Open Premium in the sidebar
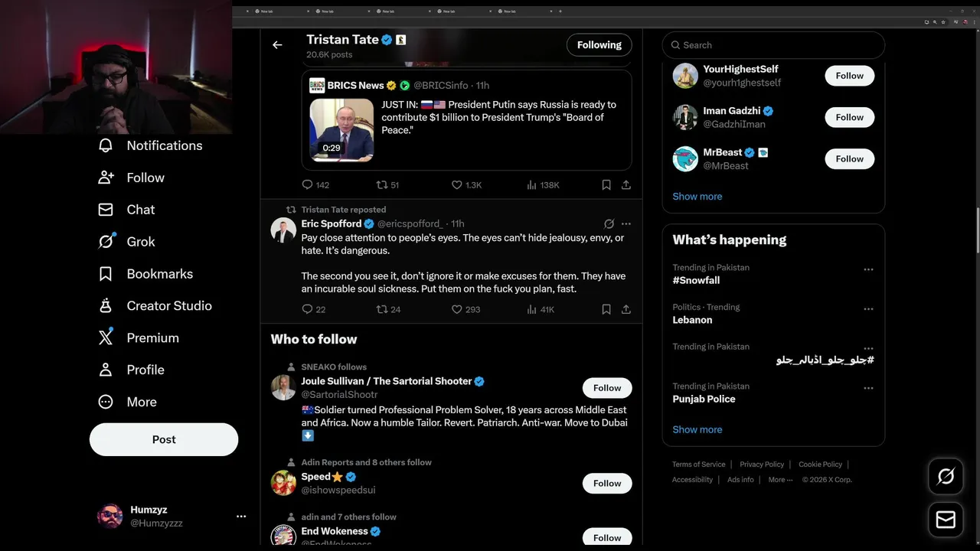 pos(139,337)
